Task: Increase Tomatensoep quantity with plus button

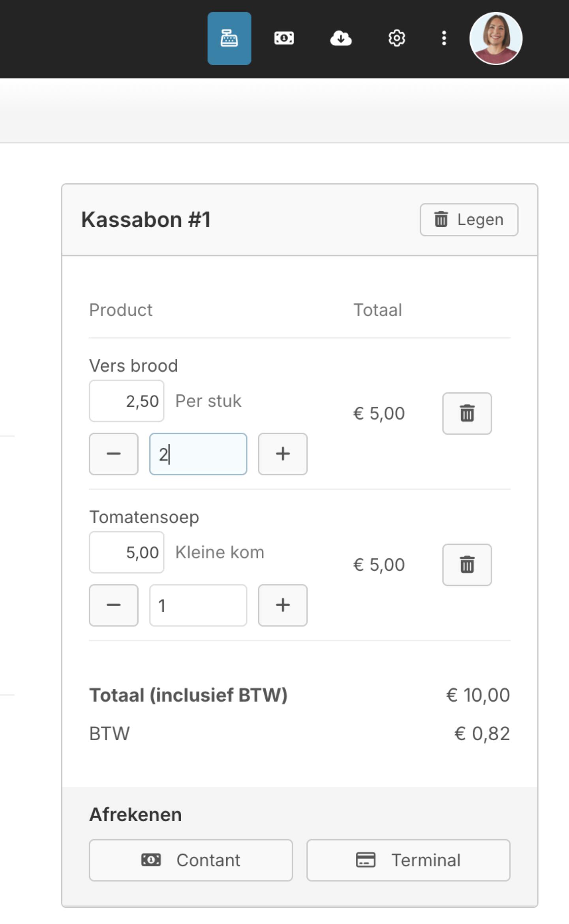Action: tap(283, 605)
